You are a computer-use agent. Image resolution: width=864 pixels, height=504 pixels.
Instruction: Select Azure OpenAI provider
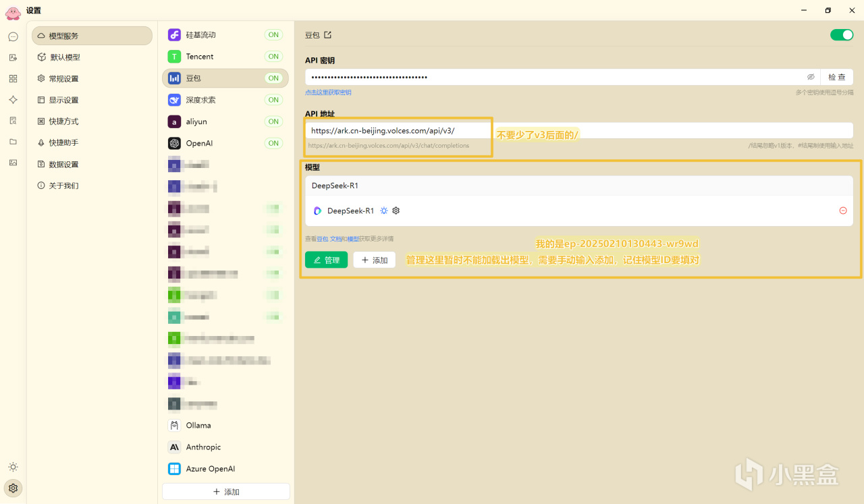[225, 468]
